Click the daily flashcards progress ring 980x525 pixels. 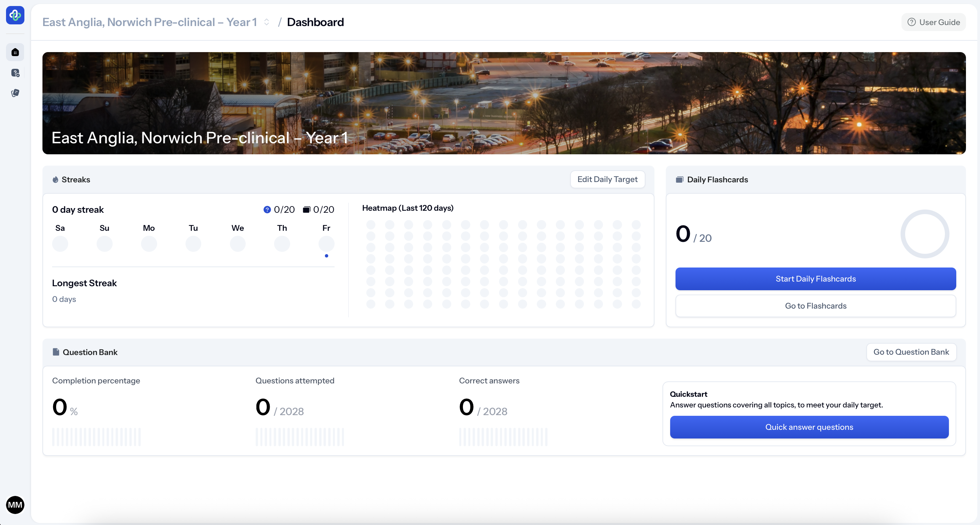pyautogui.click(x=925, y=234)
